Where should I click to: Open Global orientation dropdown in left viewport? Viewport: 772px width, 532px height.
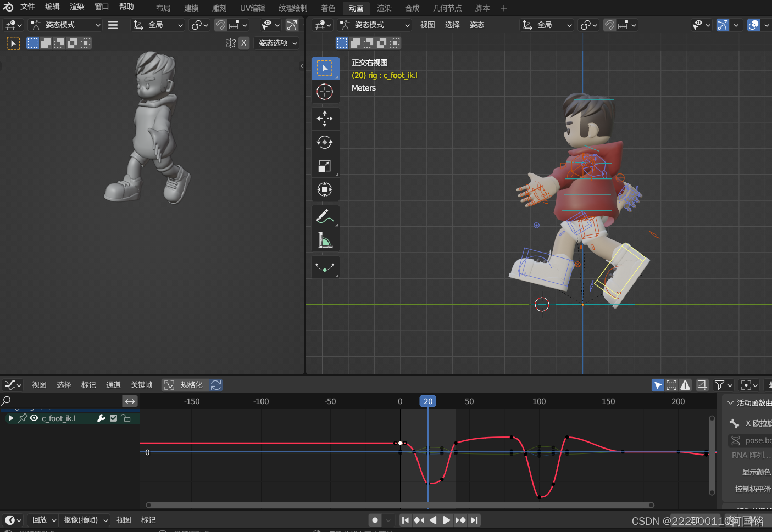(x=158, y=25)
